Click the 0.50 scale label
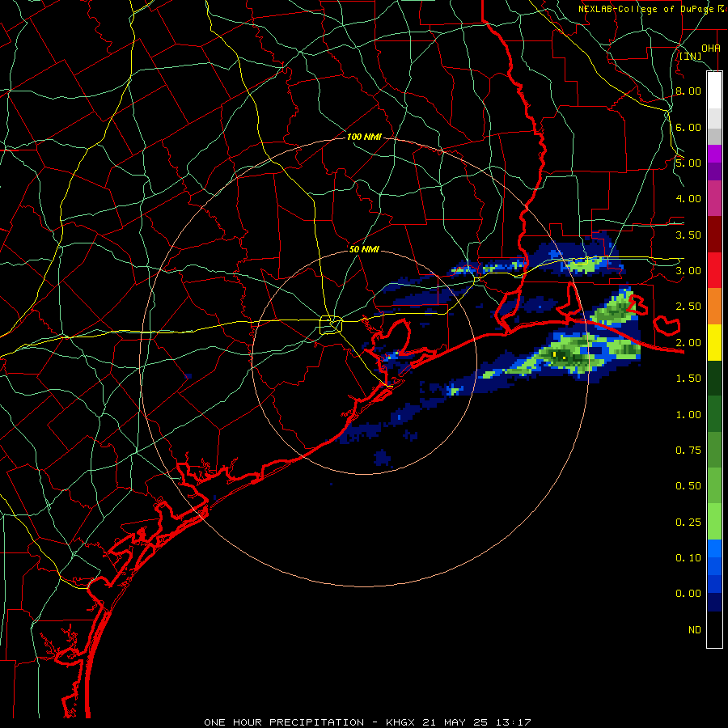The width and height of the screenshot is (728, 728). [688, 485]
